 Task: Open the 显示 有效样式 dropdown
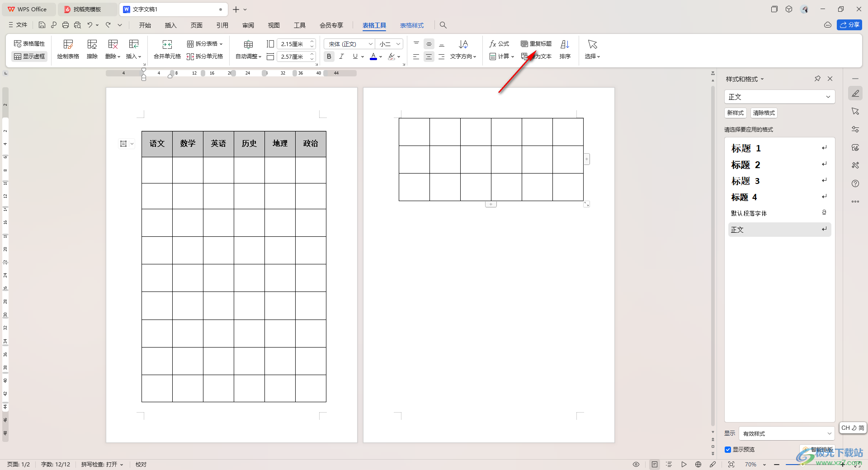coord(787,433)
